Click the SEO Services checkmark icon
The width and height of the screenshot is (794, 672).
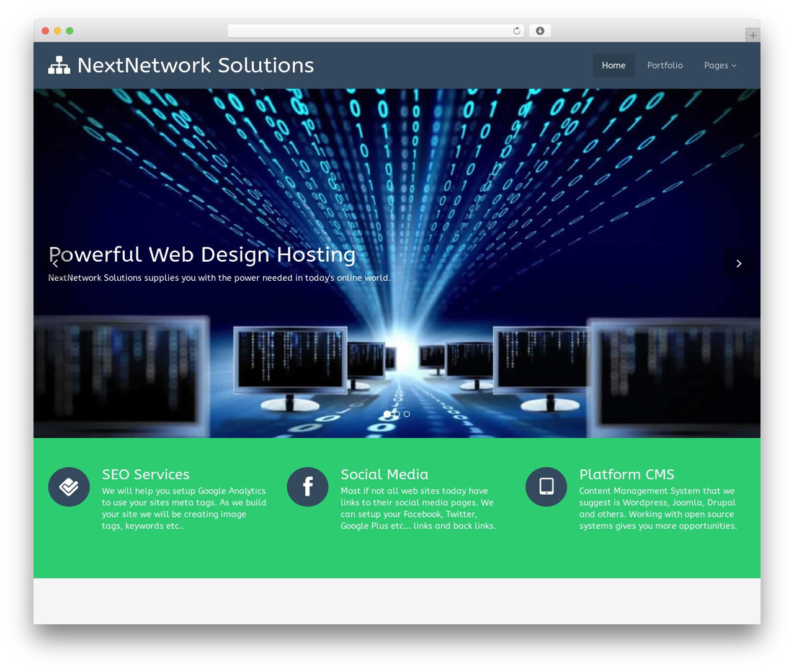tap(69, 487)
